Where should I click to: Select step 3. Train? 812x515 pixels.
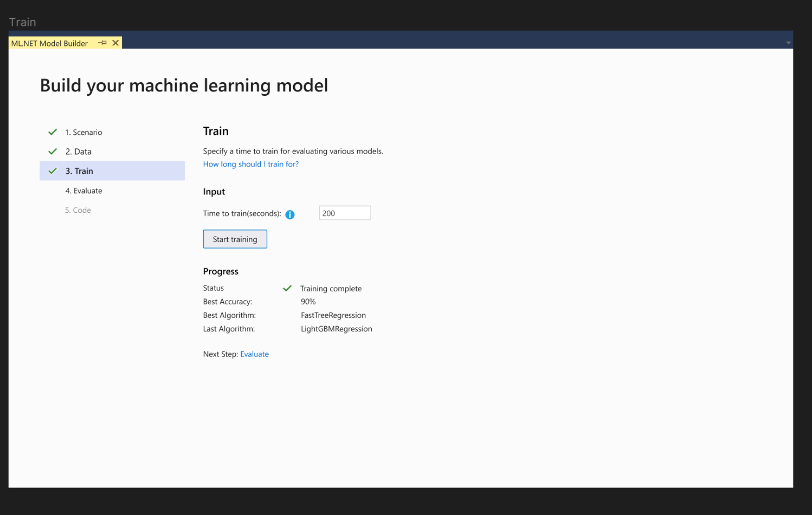[x=112, y=171]
